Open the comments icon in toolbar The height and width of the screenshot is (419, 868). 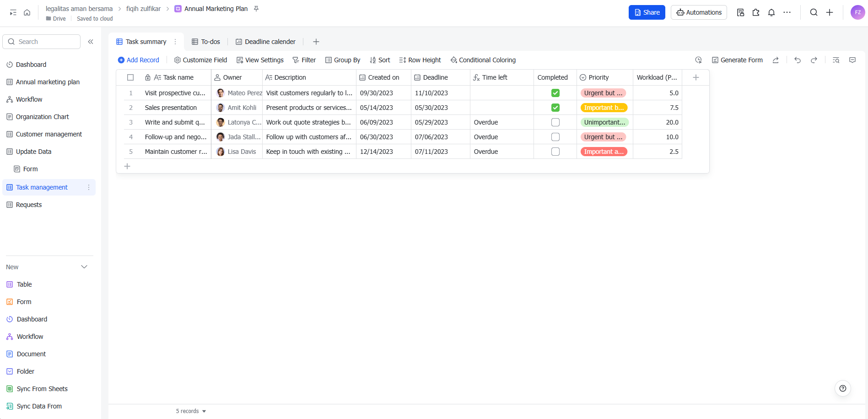point(852,60)
